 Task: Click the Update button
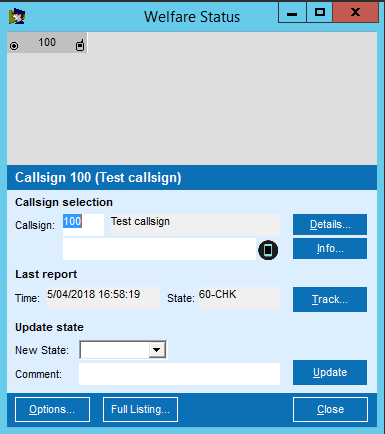(x=330, y=372)
